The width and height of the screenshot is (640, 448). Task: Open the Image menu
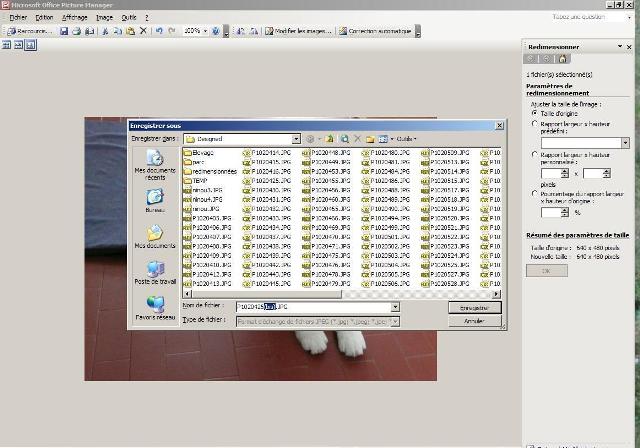click(104, 17)
